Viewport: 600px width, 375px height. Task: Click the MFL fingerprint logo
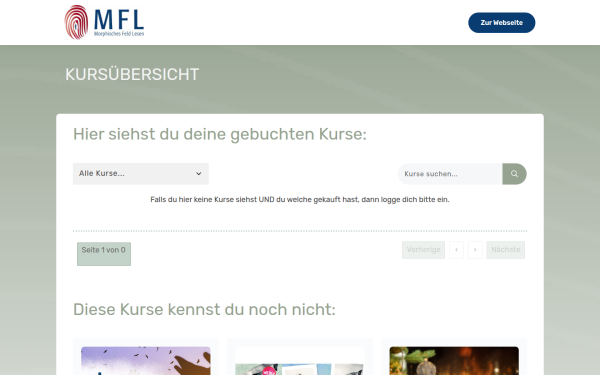click(x=104, y=22)
